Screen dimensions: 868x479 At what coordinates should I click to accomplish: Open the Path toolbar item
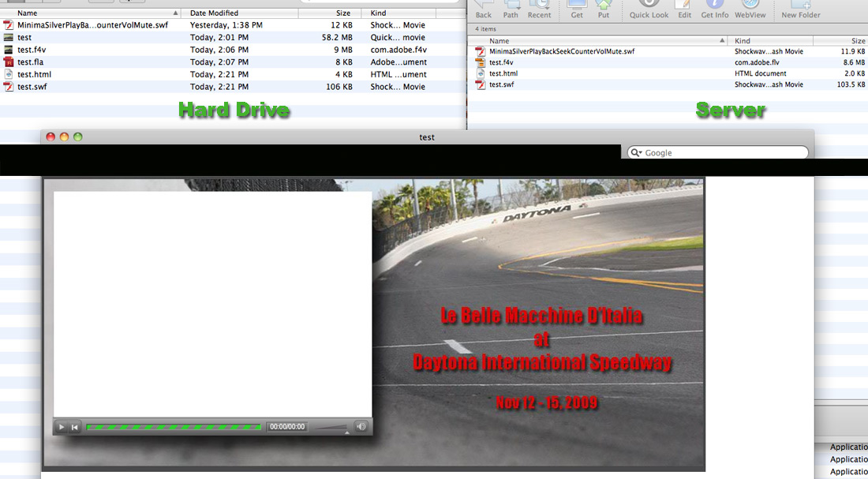tap(511, 10)
